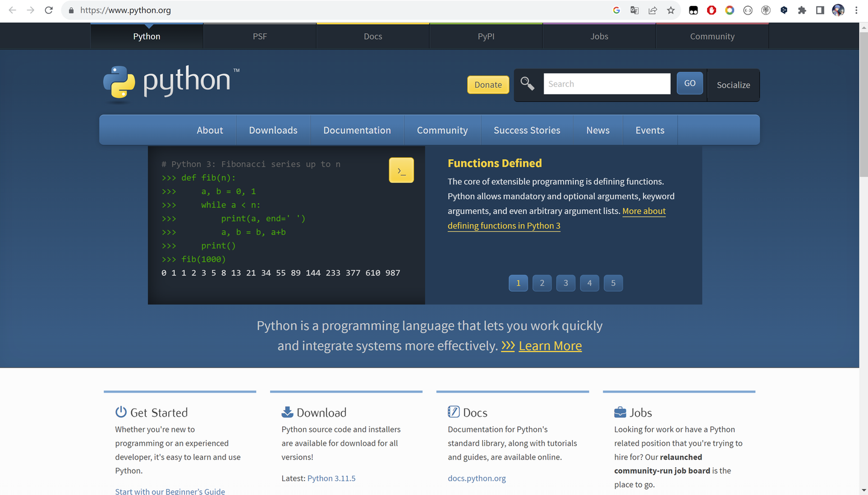The width and height of the screenshot is (868, 495).
Task: Select slide 3 in the carousel
Action: (565, 283)
